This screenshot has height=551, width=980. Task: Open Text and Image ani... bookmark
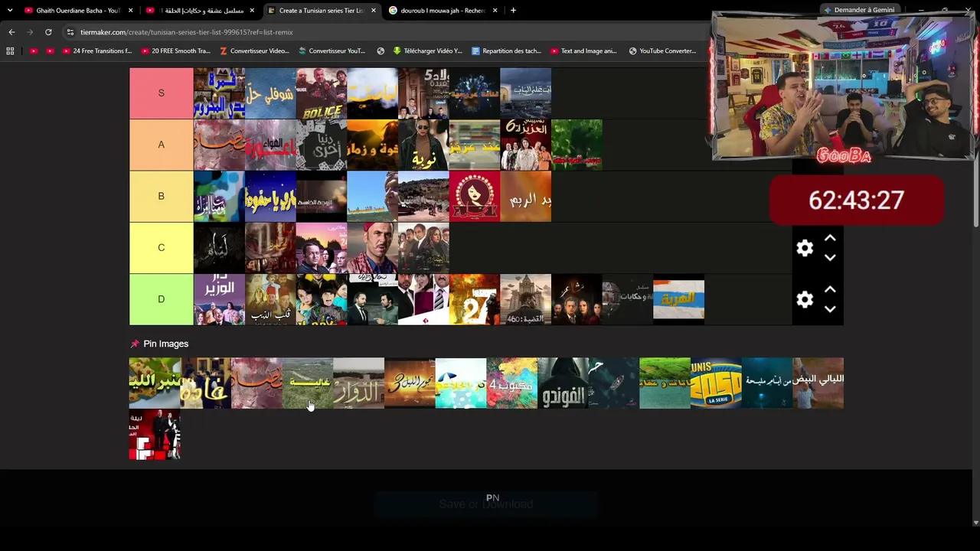tap(583, 51)
